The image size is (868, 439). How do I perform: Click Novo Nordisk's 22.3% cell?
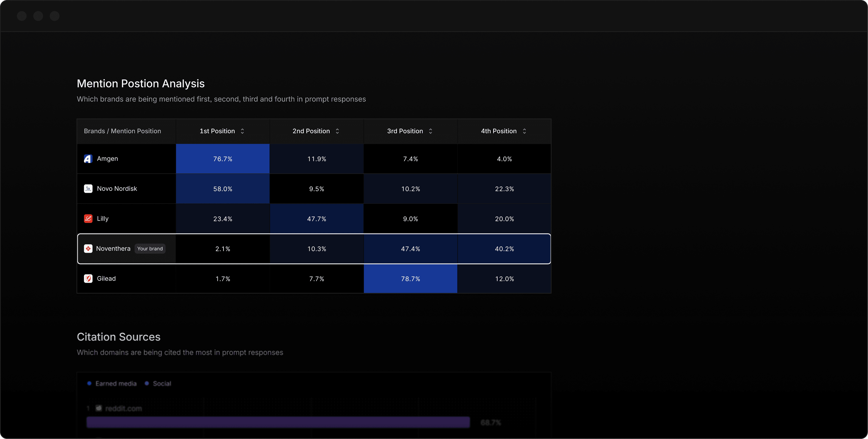[x=504, y=189]
